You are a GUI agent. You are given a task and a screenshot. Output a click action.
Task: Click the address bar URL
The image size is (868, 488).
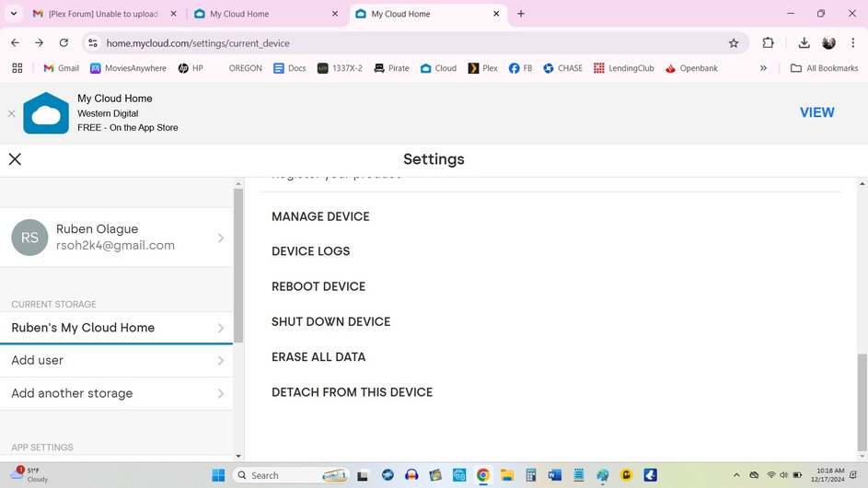tap(198, 43)
